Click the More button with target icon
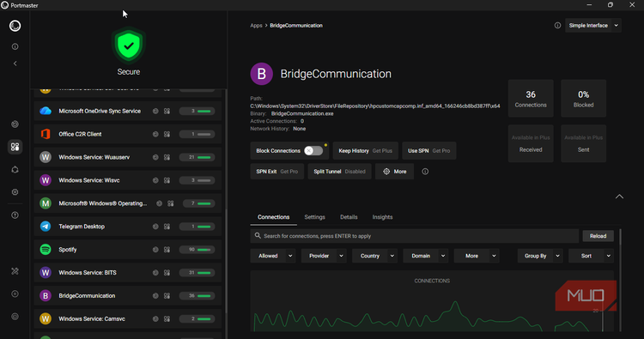 pyautogui.click(x=394, y=172)
